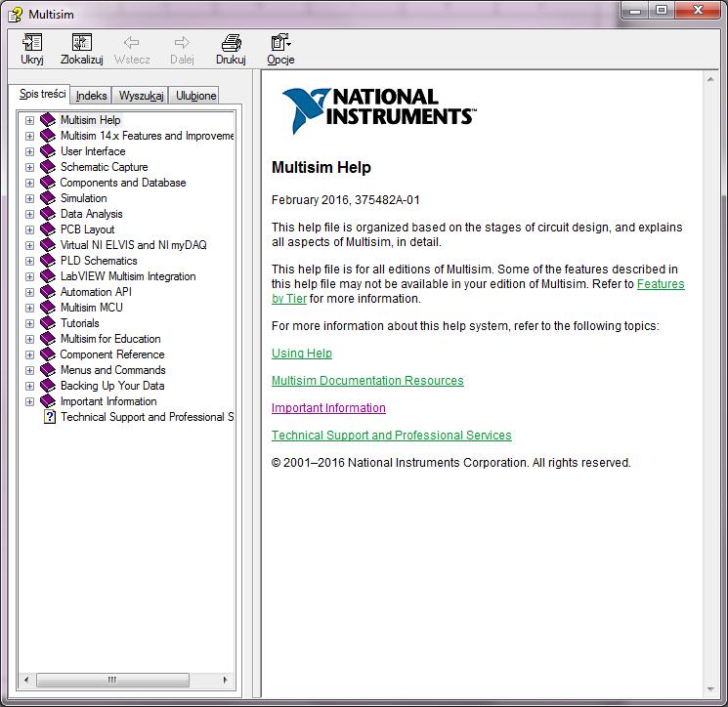Open the Using Help link
728x707 pixels.
tap(302, 353)
